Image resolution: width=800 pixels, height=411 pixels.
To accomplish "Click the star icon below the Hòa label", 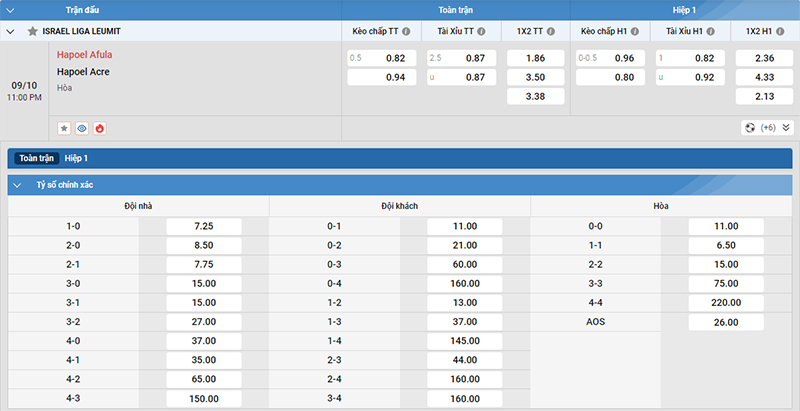I will pyautogui.click(x=64, y=128).
